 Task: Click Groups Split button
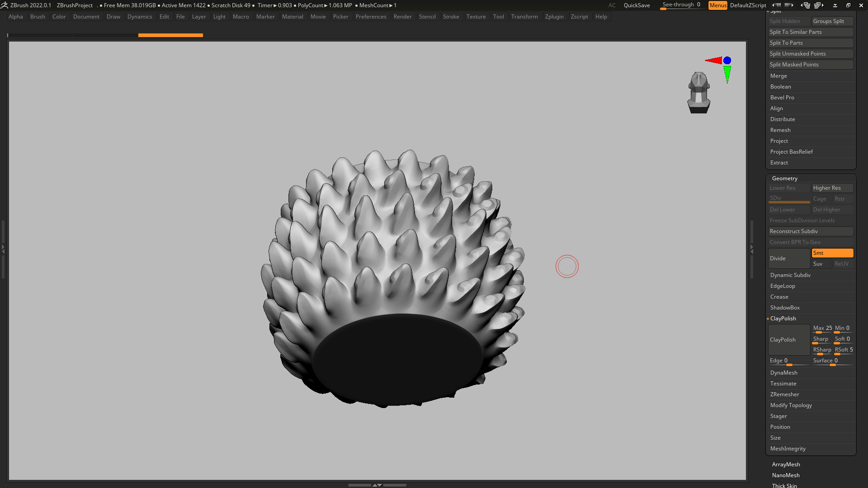(x=832, y=21)
